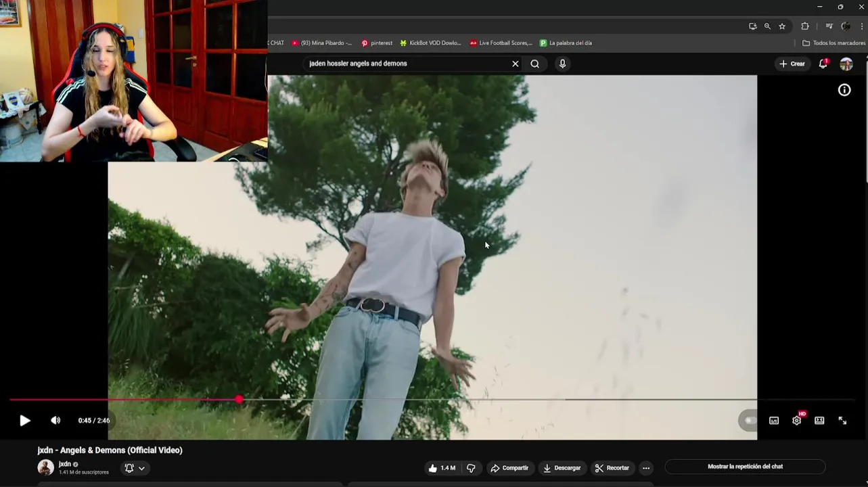
Task: Open the browser profile avatar
Action: pyautogui.click(x=846, y=26)
